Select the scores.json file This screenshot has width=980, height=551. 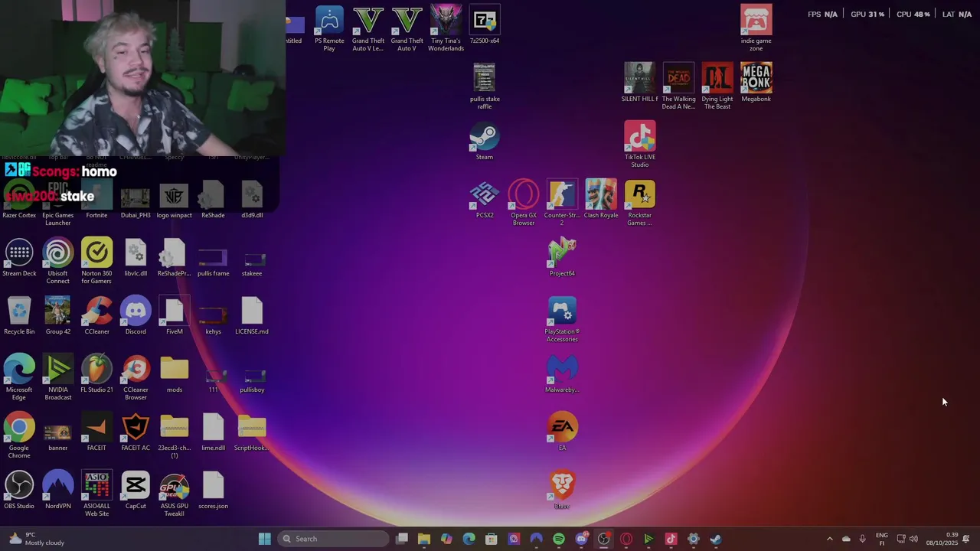point(213,491)
